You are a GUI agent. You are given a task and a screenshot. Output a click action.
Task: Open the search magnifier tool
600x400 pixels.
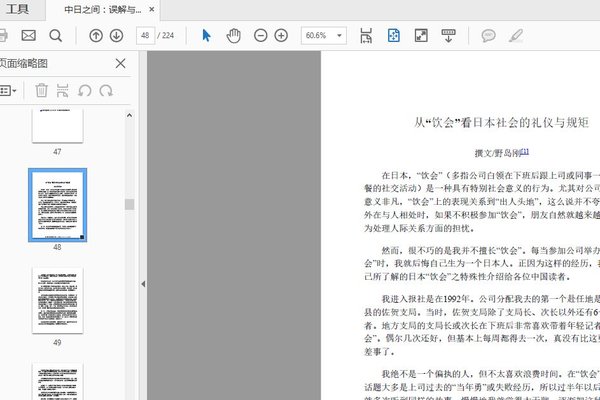55,35
